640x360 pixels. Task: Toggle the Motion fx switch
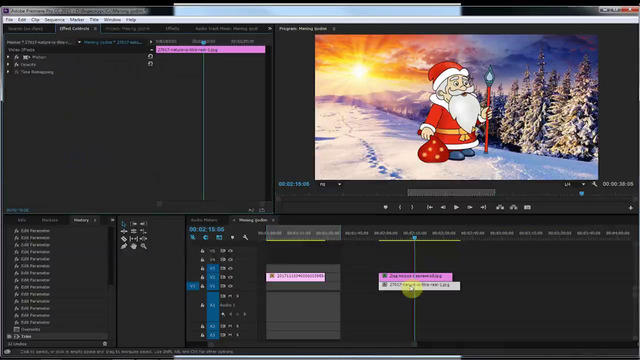(x=16, y=57)
